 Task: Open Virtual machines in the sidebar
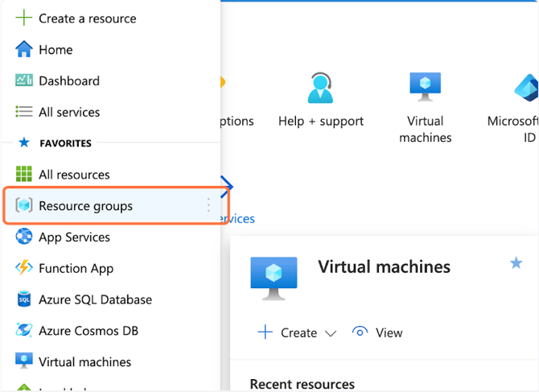(84, 362)
